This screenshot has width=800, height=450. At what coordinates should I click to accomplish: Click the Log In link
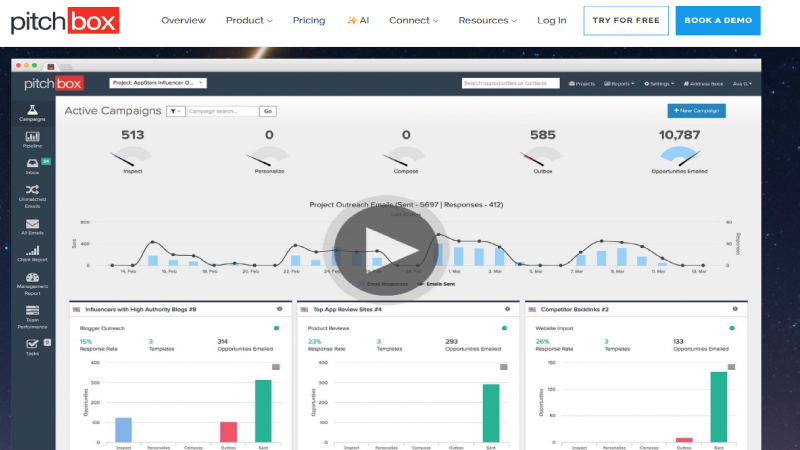[x=552, y=20]
